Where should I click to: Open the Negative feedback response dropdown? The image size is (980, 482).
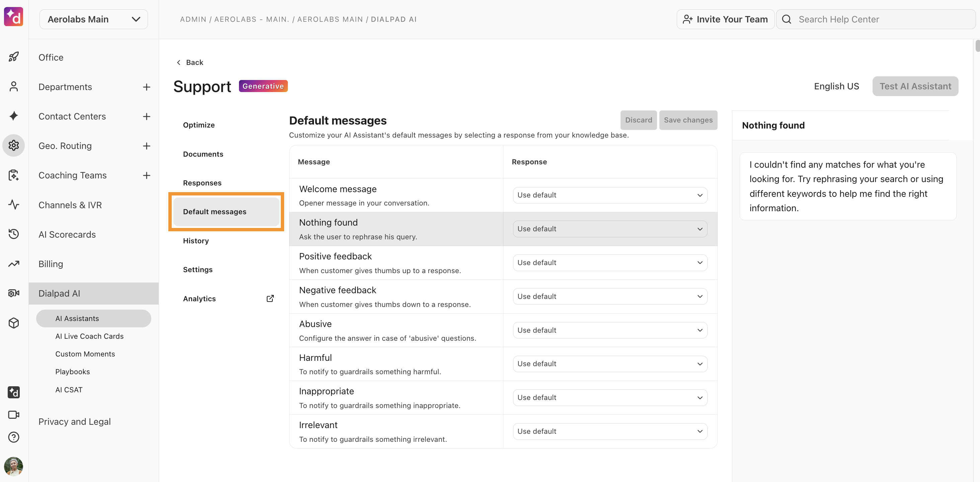610,296
